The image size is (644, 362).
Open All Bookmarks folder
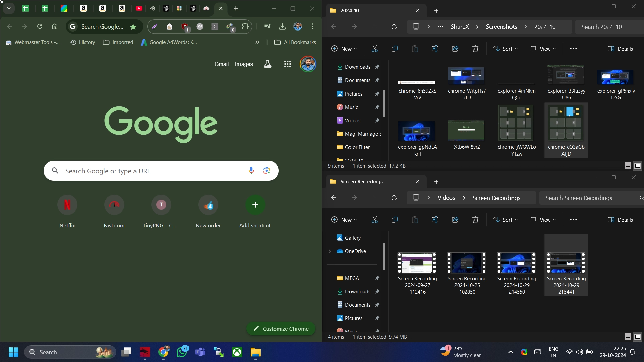(295, 42)
